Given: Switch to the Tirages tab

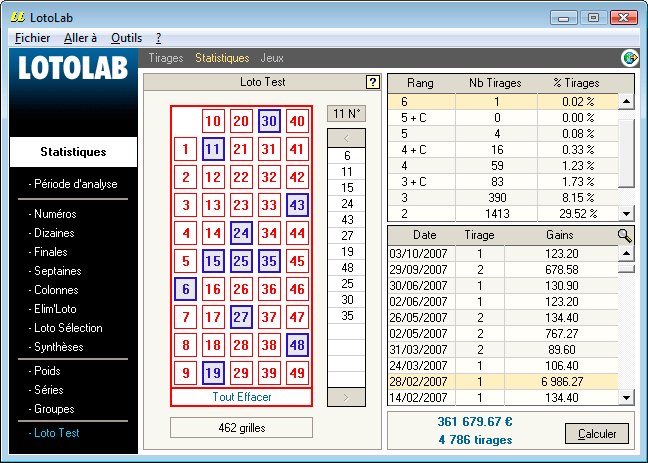Looking at the screenshot, I should pyautogui.click(x=166, y=58).
